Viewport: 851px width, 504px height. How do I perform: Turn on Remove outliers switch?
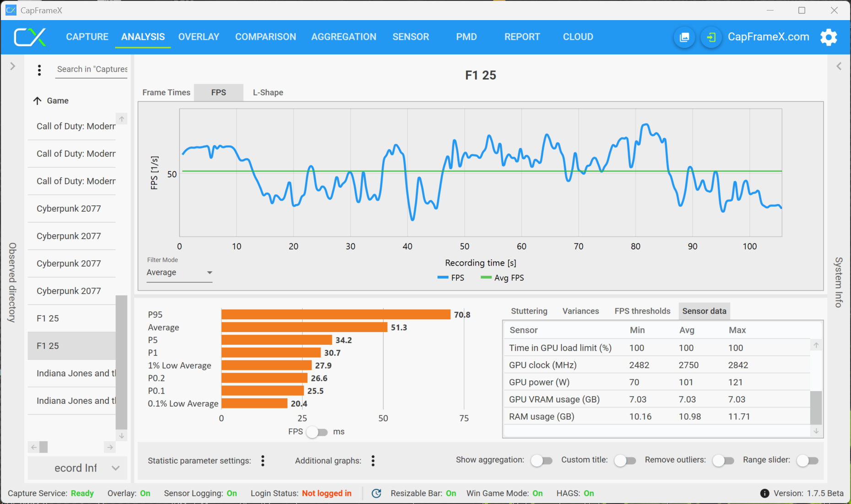pos(723,461)
